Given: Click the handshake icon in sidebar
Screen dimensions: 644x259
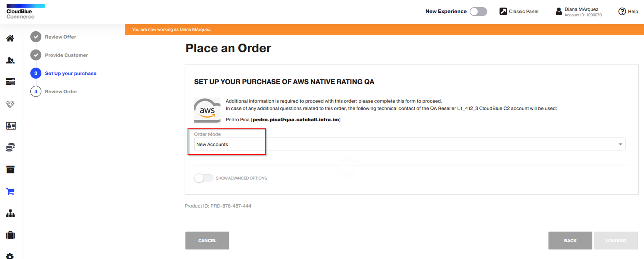Looking at the screenshot, I should (10, 104).
